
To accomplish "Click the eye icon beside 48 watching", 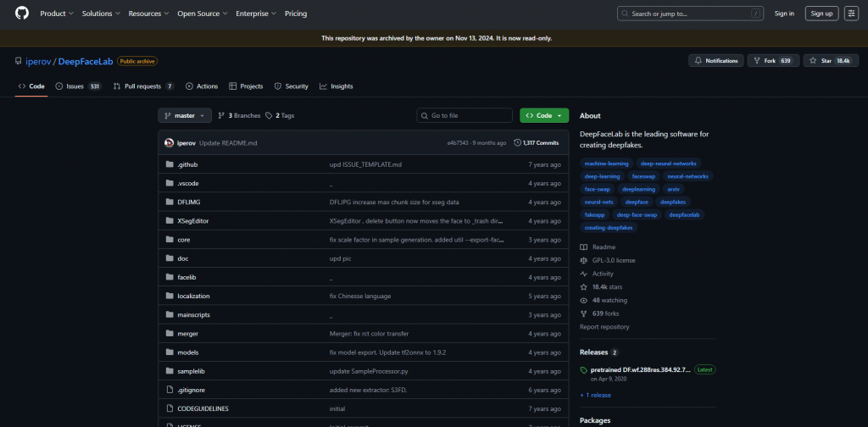I will pos(583,300).
